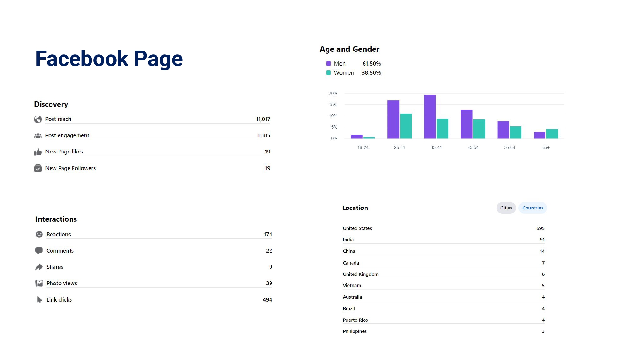Click the Interactions section heading
Screen dimensions: 644x362
pos(56,219)
